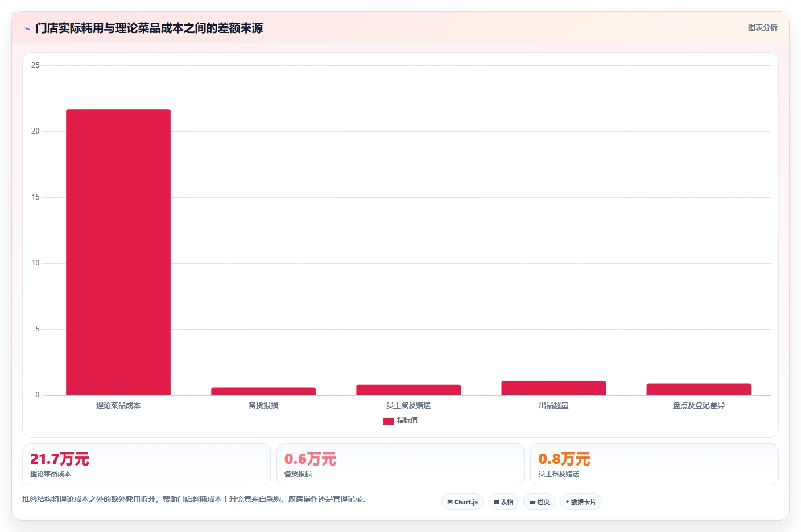Open the 0.6万元 data card
801x532 pixels.
pos(400,464)
